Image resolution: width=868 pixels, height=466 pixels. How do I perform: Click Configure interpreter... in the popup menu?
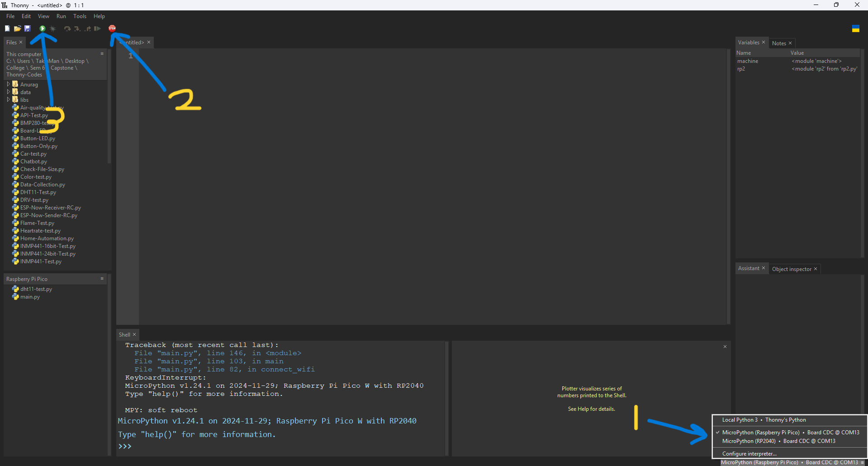pyautogui.click(x=790, y=454)
